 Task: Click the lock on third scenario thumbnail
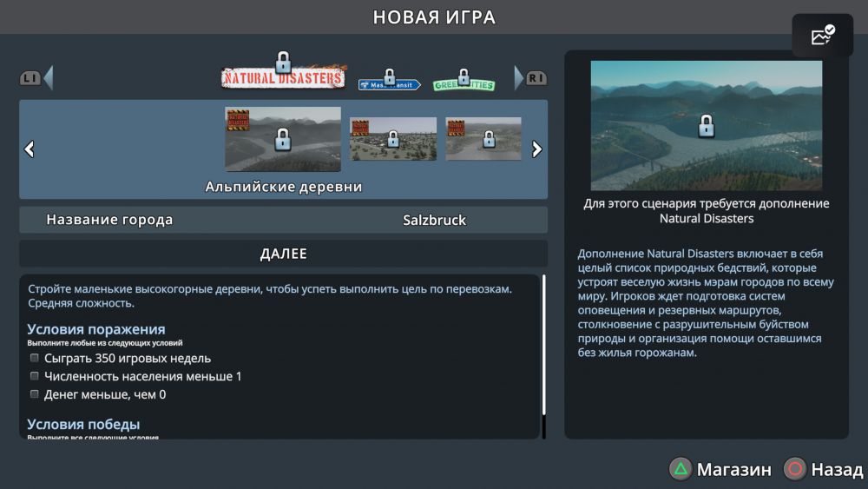[x=489, y=138]
